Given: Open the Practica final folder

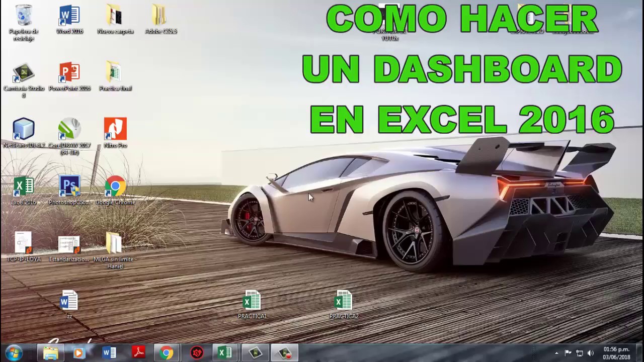Looking at the screenshot, I should tap(115, 77).
